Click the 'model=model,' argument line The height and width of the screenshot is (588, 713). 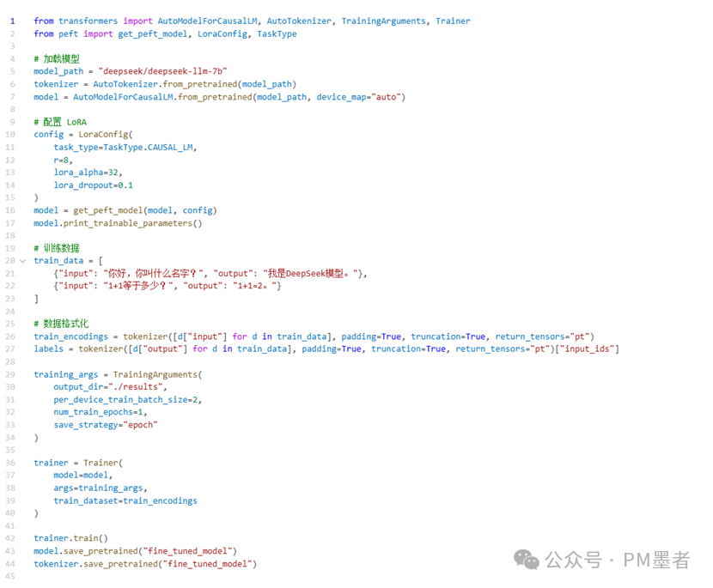point(82,476)
